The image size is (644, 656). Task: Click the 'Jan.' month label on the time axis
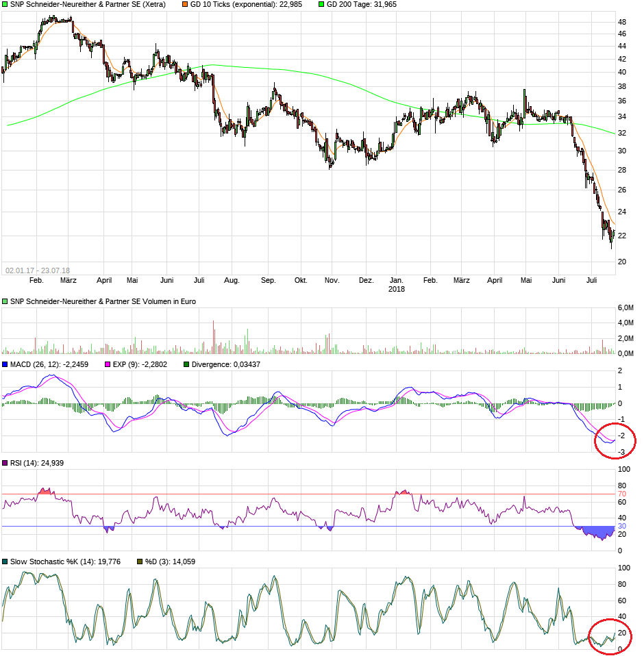(396, 280)
